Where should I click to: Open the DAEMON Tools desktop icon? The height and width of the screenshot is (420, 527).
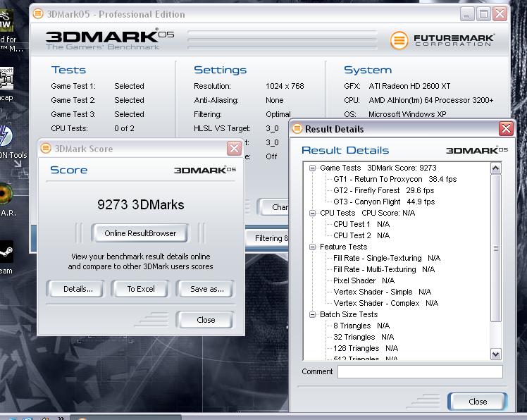[6, 136]
